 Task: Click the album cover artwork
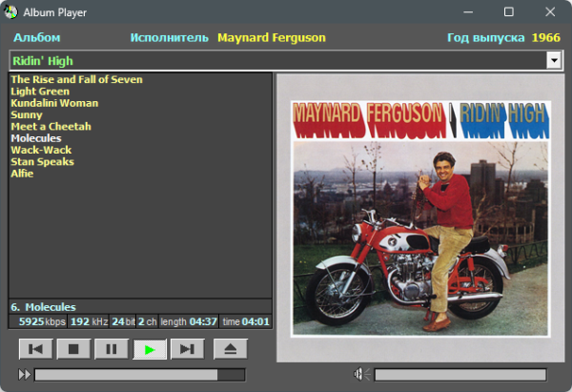pyautogui.click(x=420, y=218)
